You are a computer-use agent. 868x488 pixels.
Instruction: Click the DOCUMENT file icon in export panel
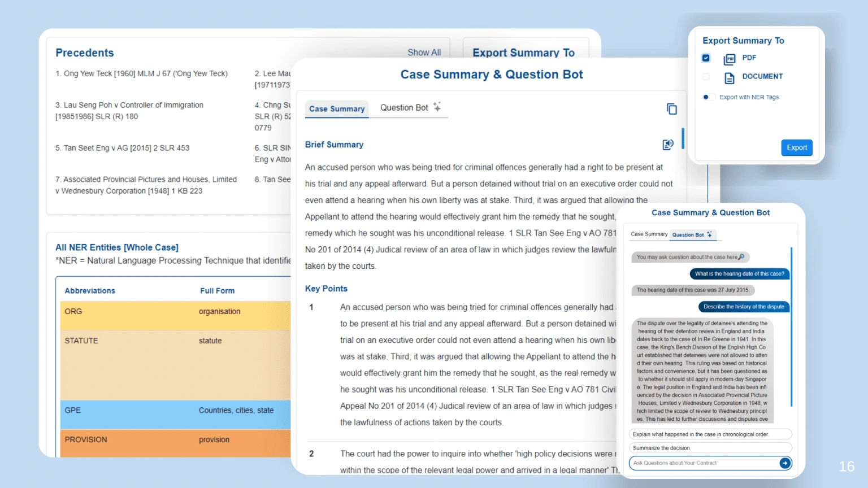tap(730, 78)
